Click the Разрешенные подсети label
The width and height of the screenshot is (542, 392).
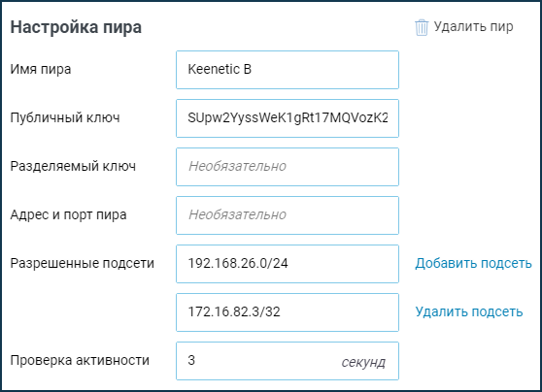[82, 263]
